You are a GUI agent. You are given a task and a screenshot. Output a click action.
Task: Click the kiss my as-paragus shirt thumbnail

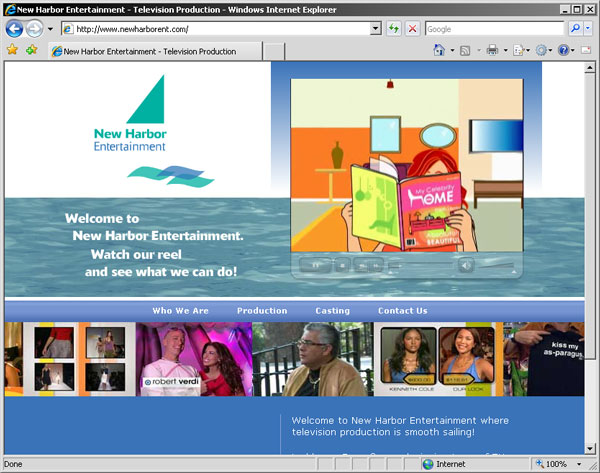click(x=544, y=359)
